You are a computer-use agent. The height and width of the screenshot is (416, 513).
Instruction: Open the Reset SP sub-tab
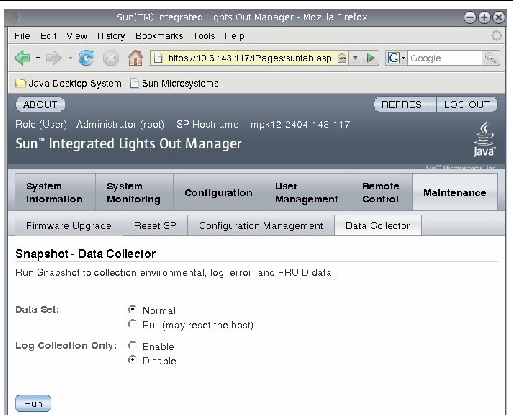(x=155, y=226)
